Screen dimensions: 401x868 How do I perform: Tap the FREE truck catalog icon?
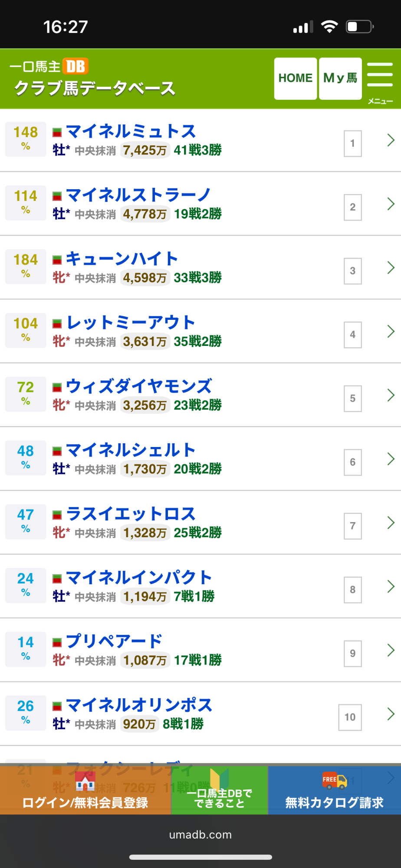(334, 780)
